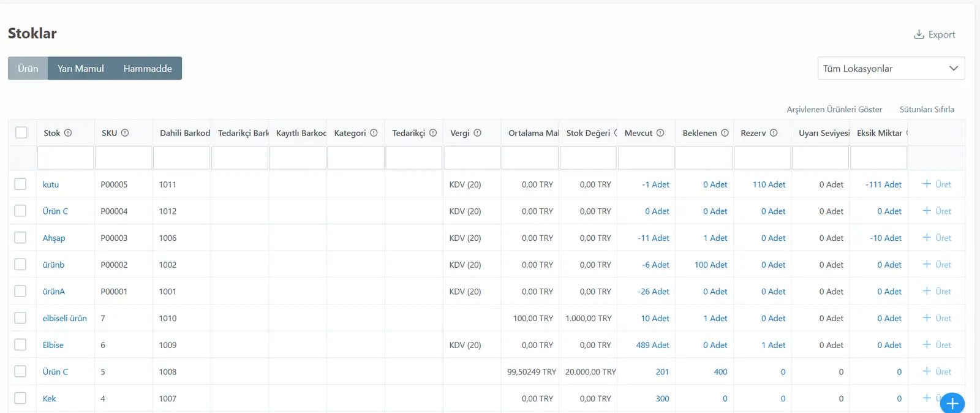Click Arşivlenen Ürünleri Göster link
The height and width of the screenshot is (413, 980).
click(x=834, y=109)
